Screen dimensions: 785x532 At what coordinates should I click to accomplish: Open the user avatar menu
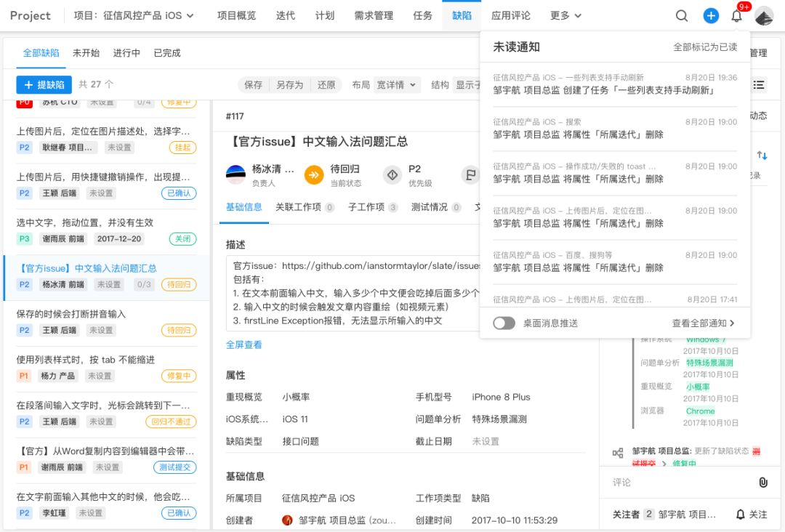764,17
